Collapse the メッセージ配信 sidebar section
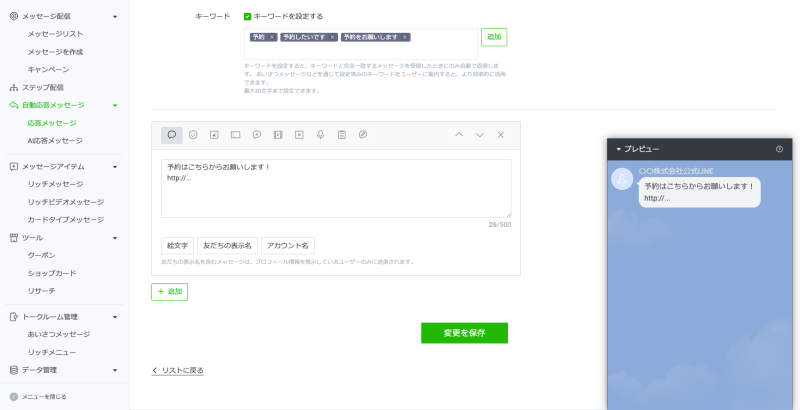 tap(115, 17)
